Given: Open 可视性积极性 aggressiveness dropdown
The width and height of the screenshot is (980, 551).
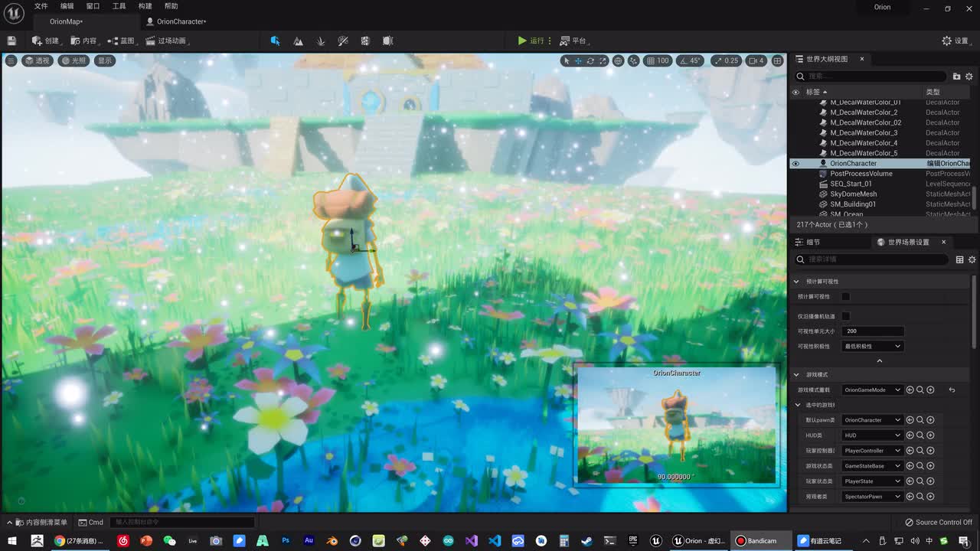Looking at the screenshot, I should click(x=873, y=346).
